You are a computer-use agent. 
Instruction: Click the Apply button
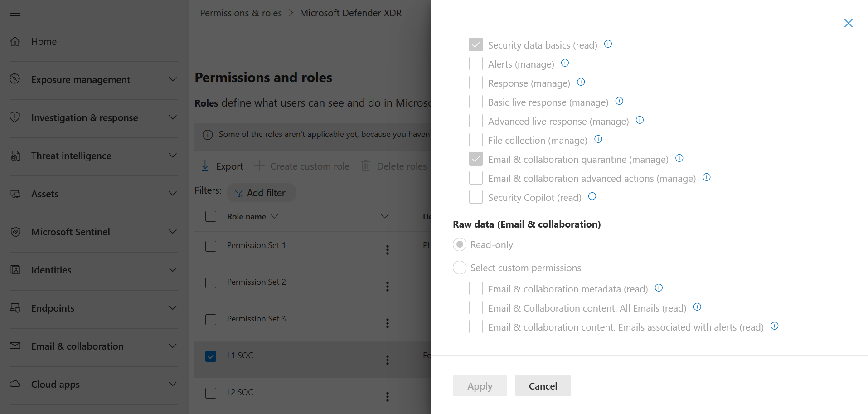(480, 385)
